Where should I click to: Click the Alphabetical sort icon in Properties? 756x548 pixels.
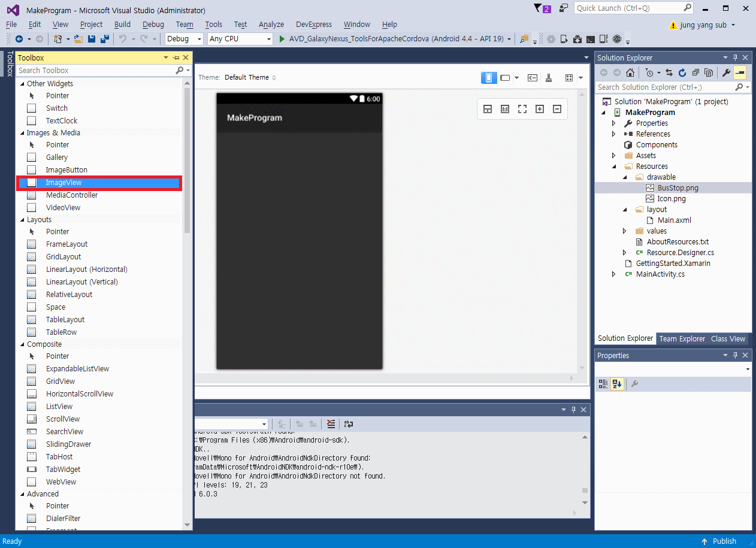(617, 384)
